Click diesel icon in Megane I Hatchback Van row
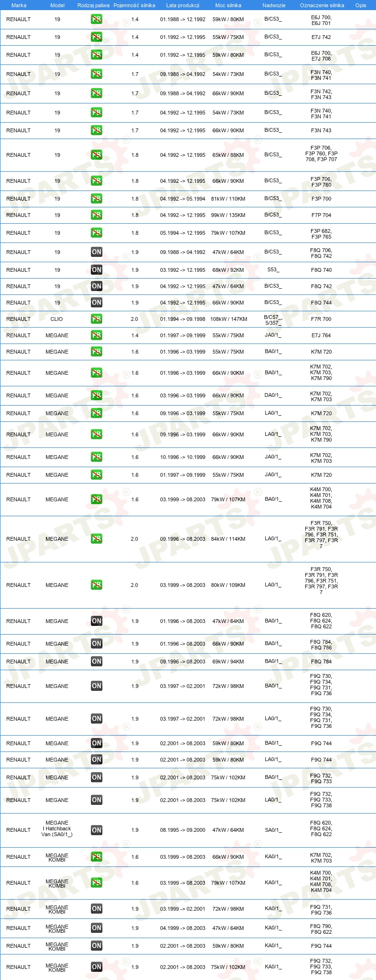 pos(97,830)
